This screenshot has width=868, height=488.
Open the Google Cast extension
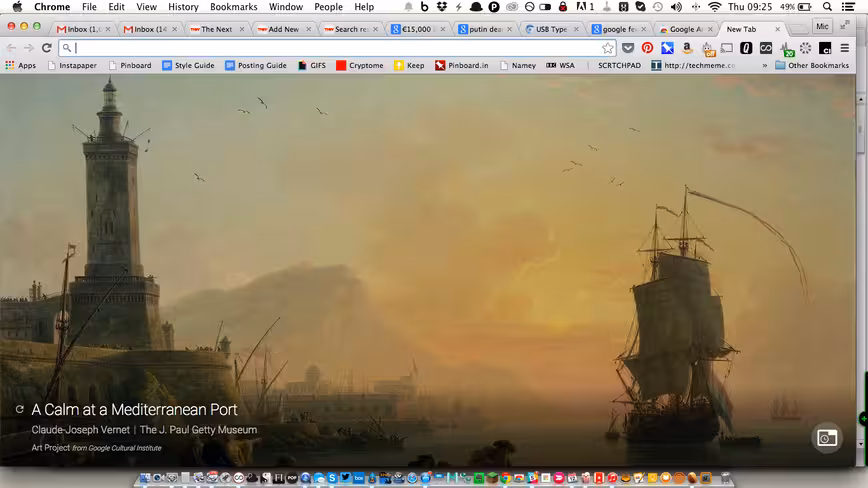point(727,48)
